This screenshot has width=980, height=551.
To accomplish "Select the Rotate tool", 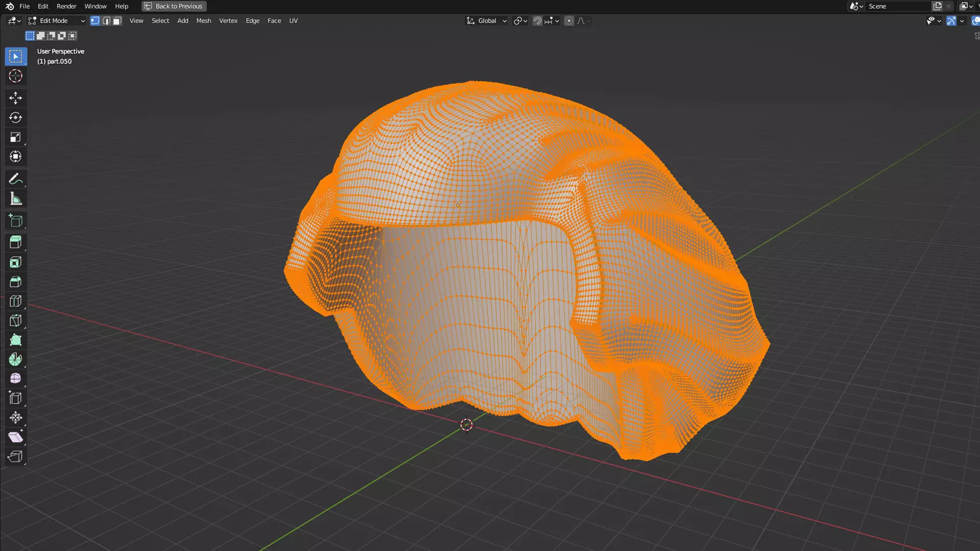I will coord(15,118).
